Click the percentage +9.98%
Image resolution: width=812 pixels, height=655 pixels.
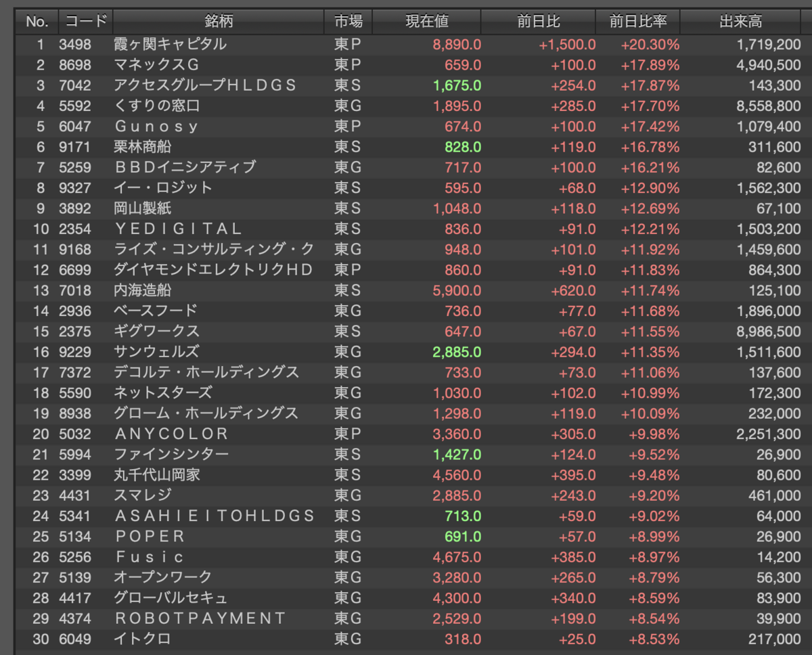tap(654, 434)
